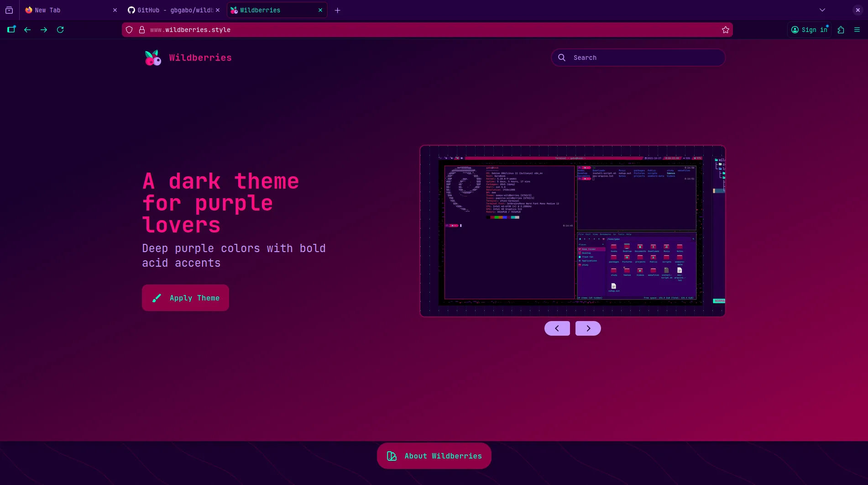The image size is (868, 485).
Task: Show next screenshot in the carousel
Action: [588, 328]
